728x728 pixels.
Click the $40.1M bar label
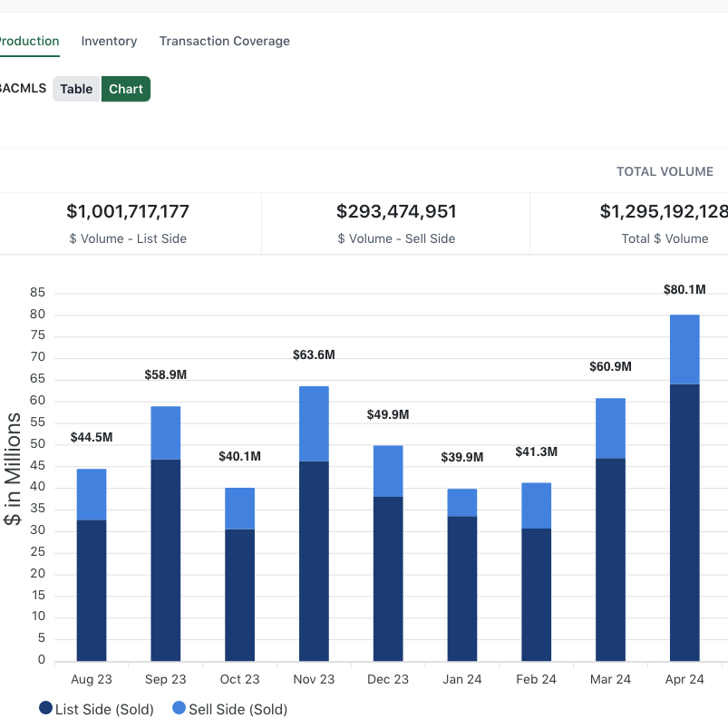[240, 456]
